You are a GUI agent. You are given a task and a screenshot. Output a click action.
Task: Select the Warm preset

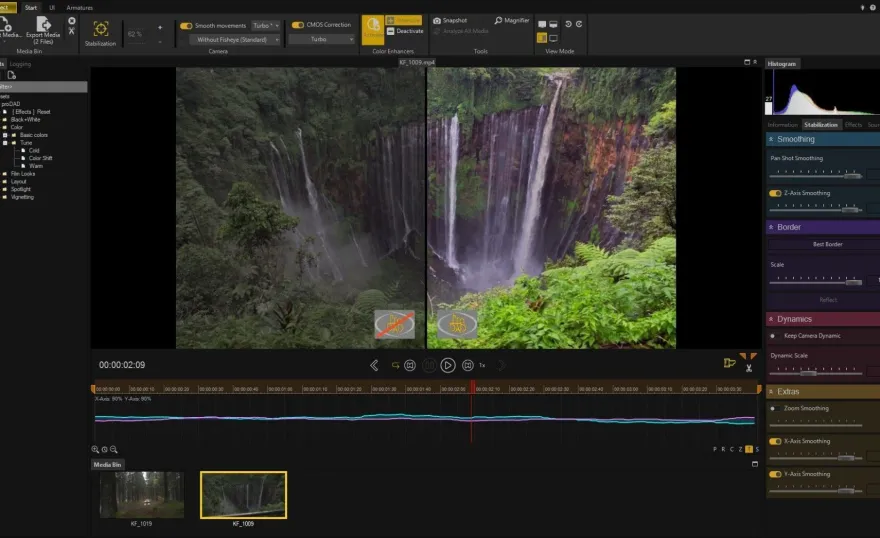click(x=36, y=166)
